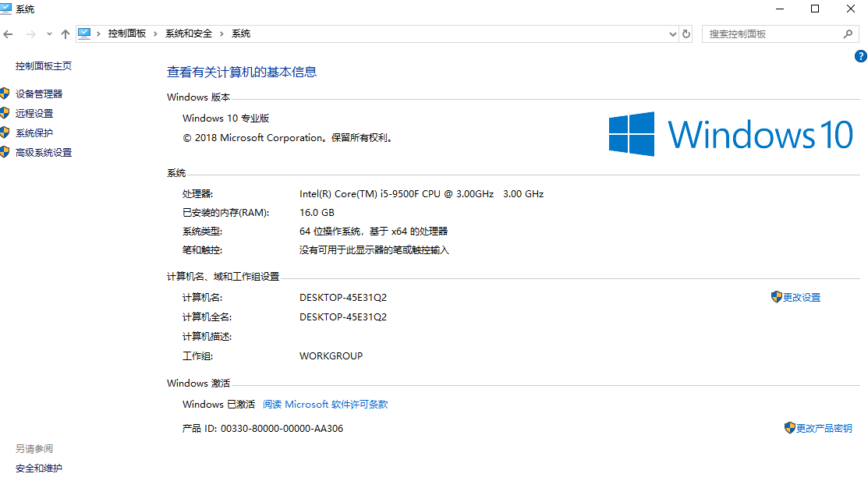
Task: Click the forward navigation arrow
Action: coord(30,34)
